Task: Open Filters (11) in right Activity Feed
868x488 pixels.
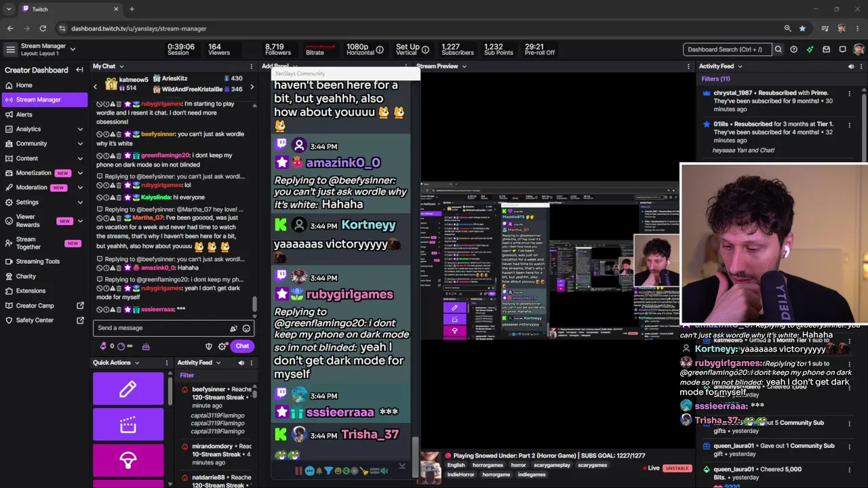Action: [715, 79]
